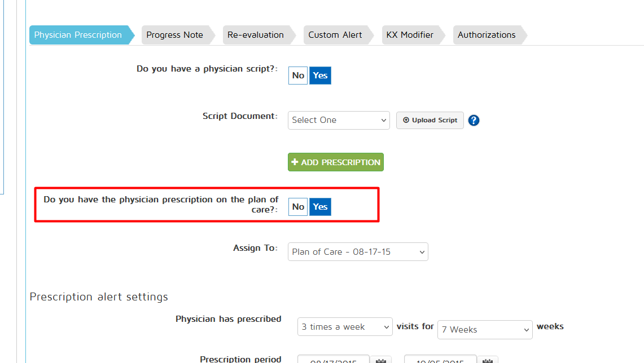Click the blue help question mark icon

tap(474, 120)
